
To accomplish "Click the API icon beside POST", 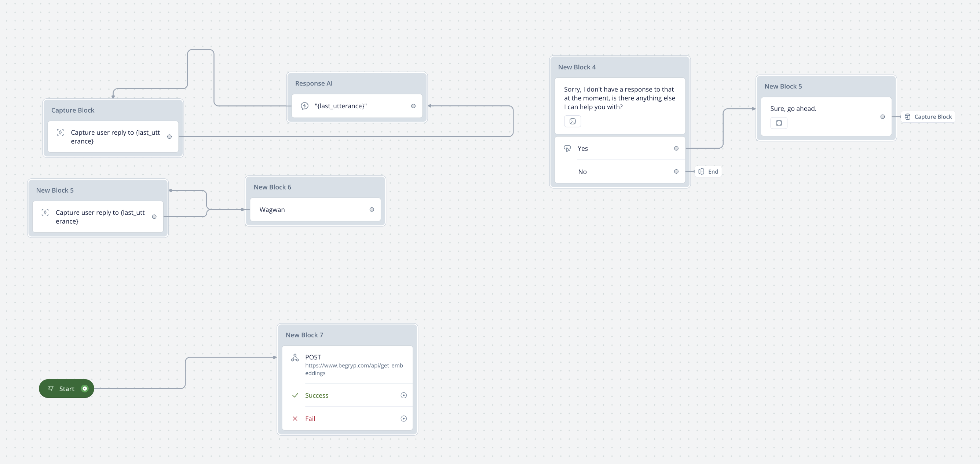I will point(295,358).
